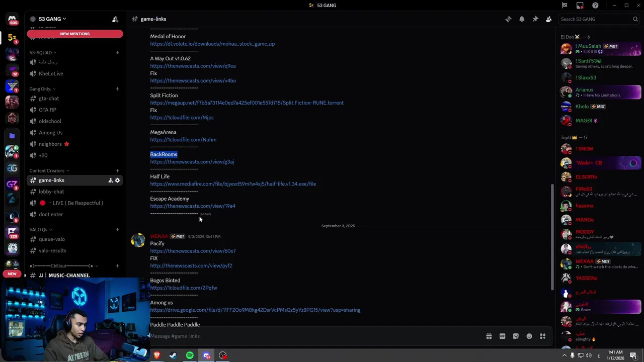
Task: Select server with 328 notification badge
Action: [12, 232]
